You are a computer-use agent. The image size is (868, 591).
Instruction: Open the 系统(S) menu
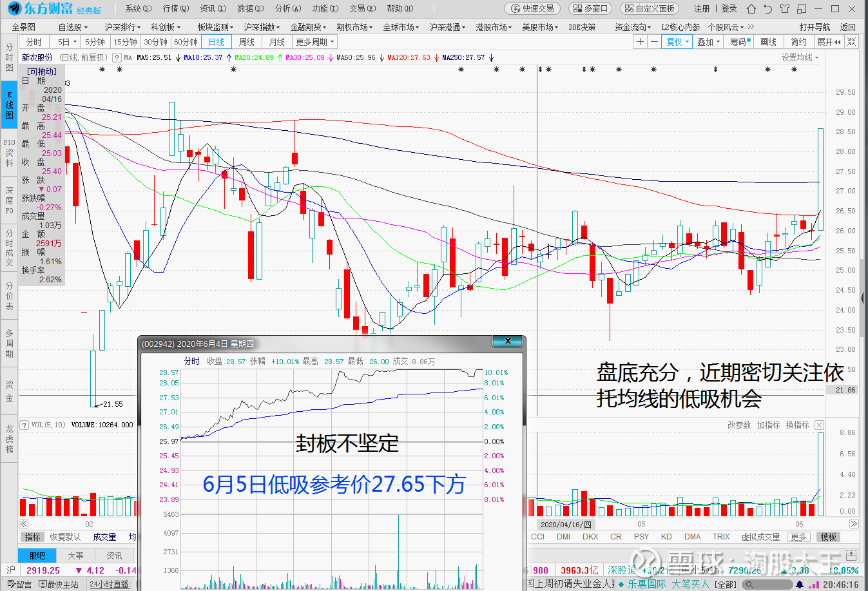point(139,8)
